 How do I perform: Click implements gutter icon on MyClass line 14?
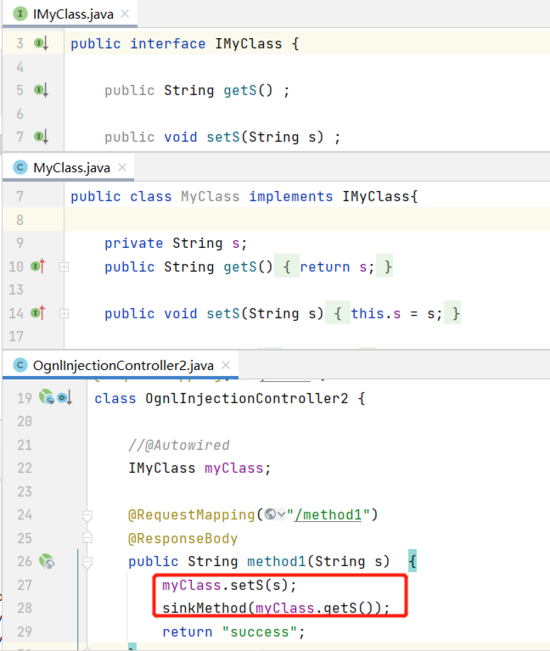[38, 313]
